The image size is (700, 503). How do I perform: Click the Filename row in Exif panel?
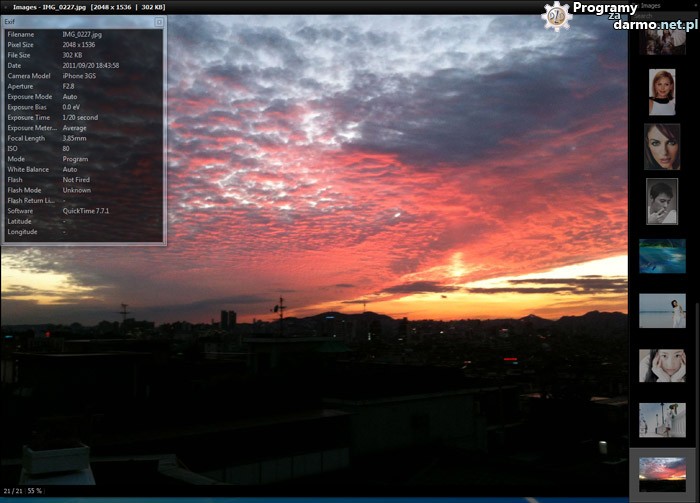[60, 34]
